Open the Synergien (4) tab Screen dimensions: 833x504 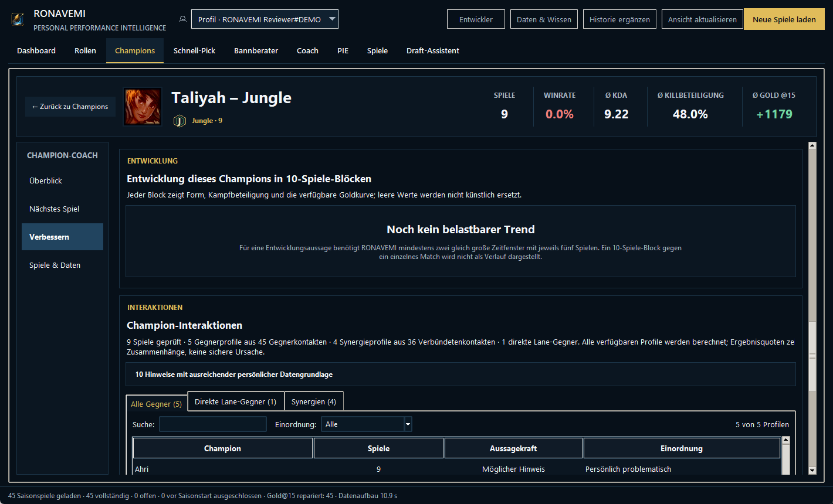tap(314, 401)
